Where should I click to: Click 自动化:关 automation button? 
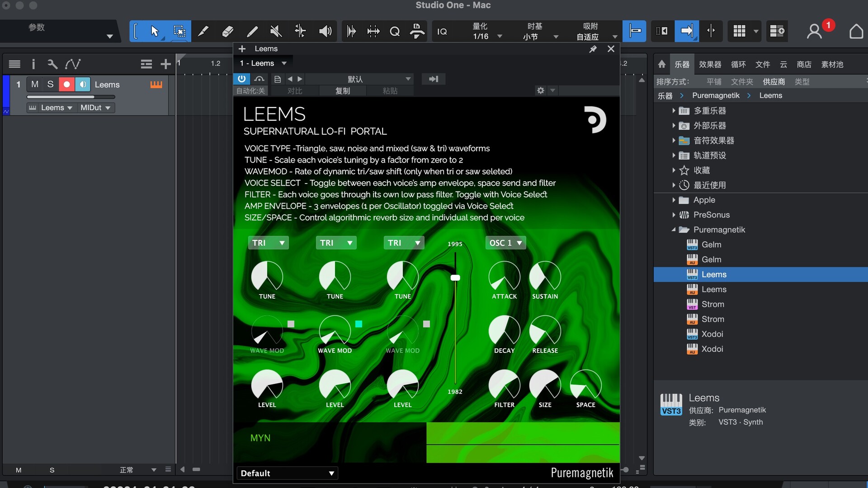(x=250, y=91)
